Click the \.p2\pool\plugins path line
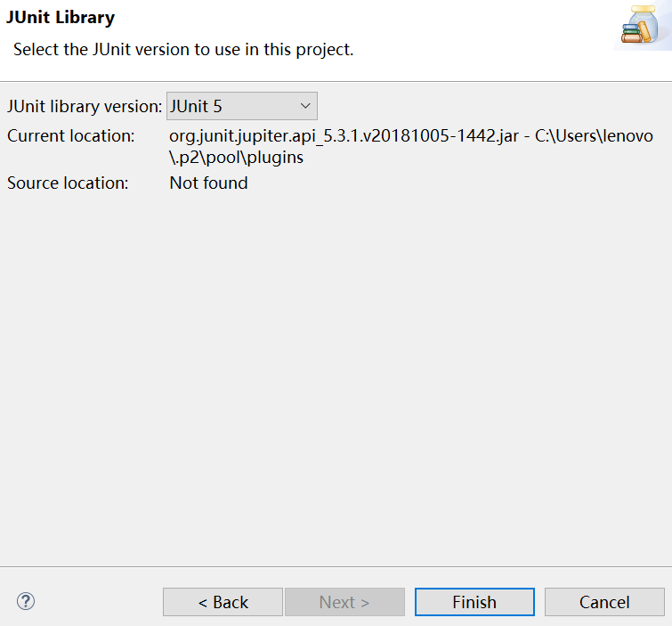672x626 pixels. coord(237,158)
